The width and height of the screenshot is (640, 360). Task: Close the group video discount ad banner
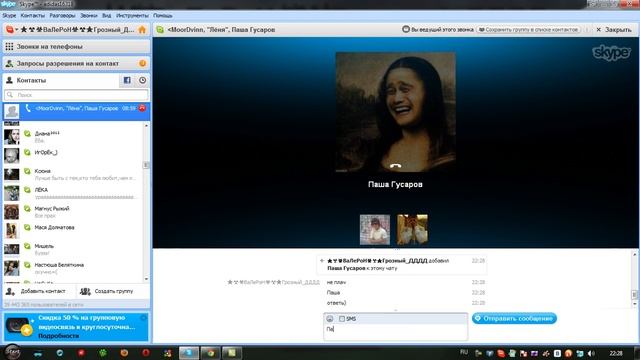(x=144, y=318)
